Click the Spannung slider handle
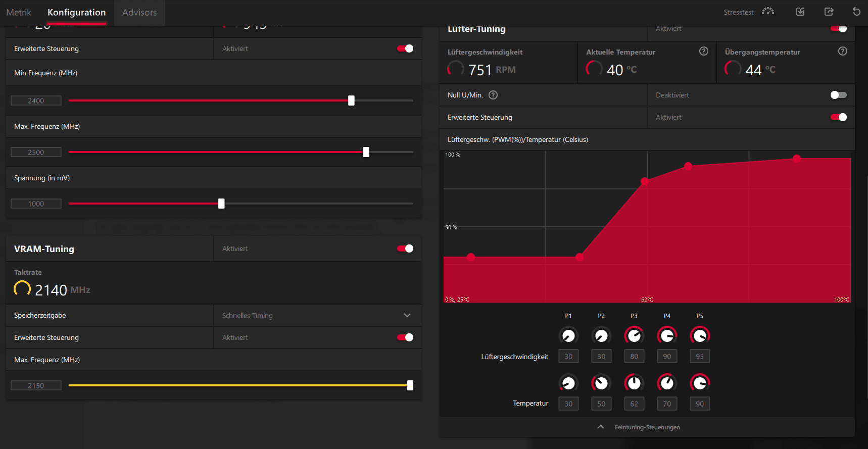This screenshot has height=449, width=868. tap(221, 204)
